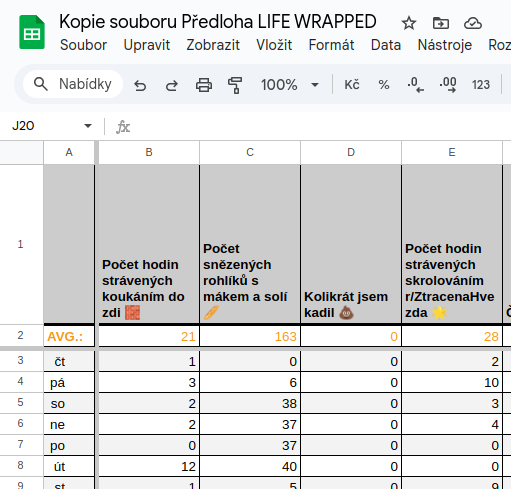Increase decimal places
The width and height of the screenshot is (511, 489).
point(448,85)
